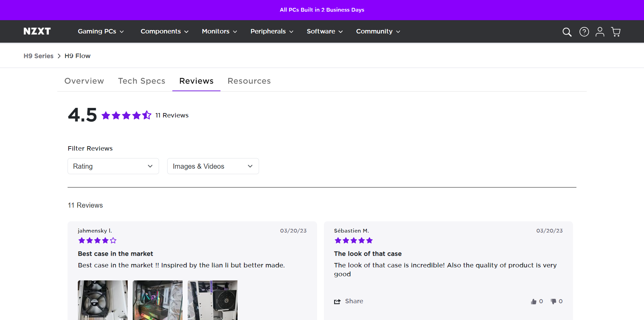Switch to the Overview tab
644x320 pixels.
[84, 81]
